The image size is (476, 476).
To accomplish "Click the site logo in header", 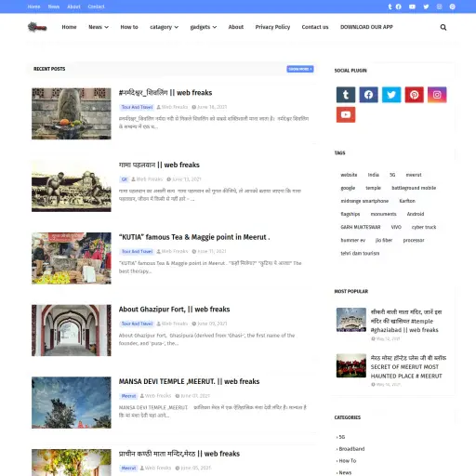I will [37, 27].
